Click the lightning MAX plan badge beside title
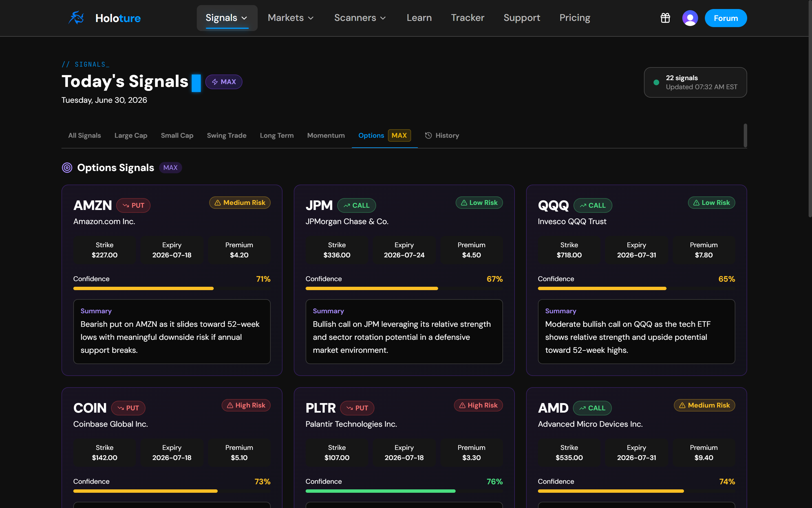Screen dimensions: 812x508 coord(224,82)
